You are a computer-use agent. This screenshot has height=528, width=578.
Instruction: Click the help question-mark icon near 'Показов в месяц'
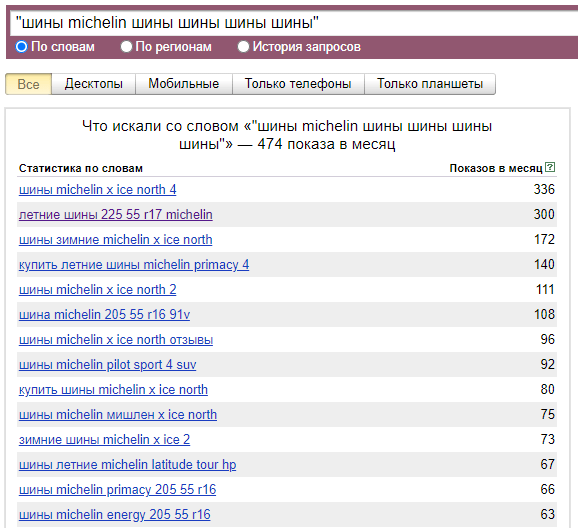pyautogui.click(x=550, y=167)
